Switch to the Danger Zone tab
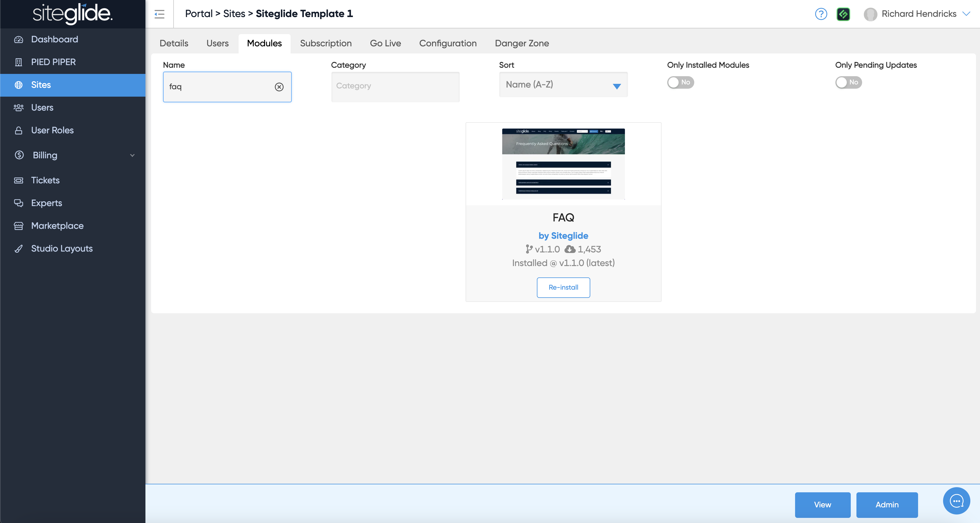Image resolution: width=980 pixels, height=523 pixels. pos(522,43)
